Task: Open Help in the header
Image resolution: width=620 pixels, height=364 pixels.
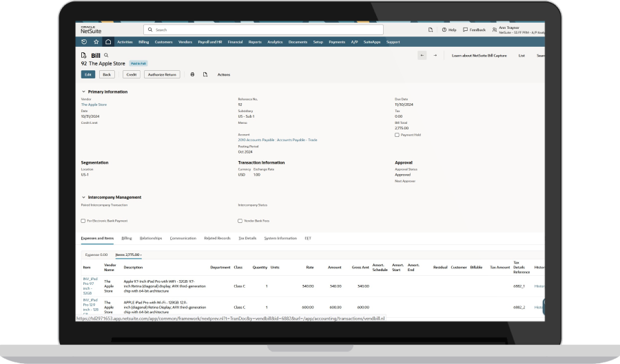Action: (x=449, y=30)
